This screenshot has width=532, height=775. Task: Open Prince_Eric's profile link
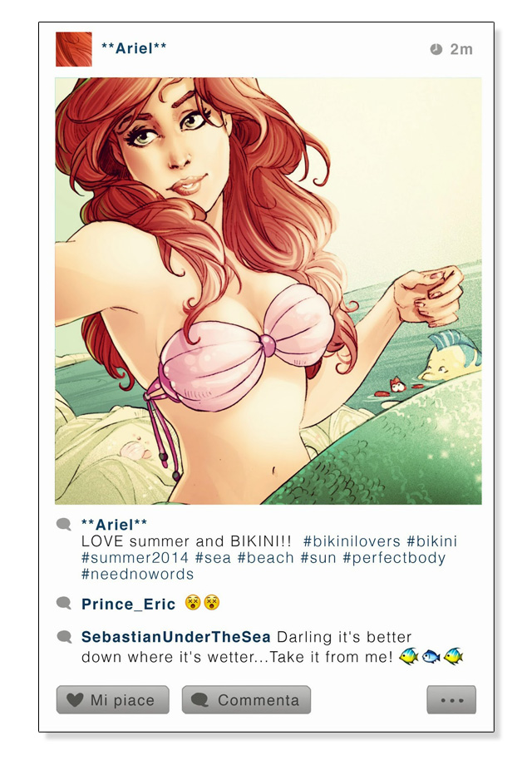point(129,604)
